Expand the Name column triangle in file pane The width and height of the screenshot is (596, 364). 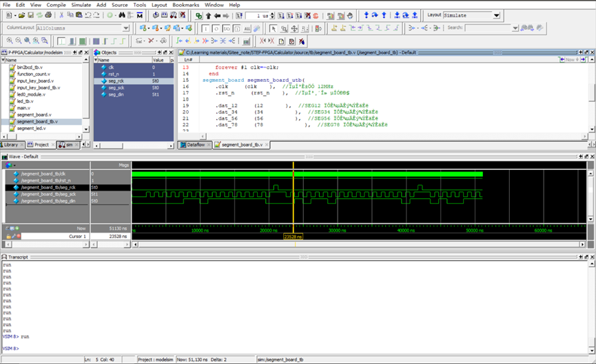click(x=3, y=60)
